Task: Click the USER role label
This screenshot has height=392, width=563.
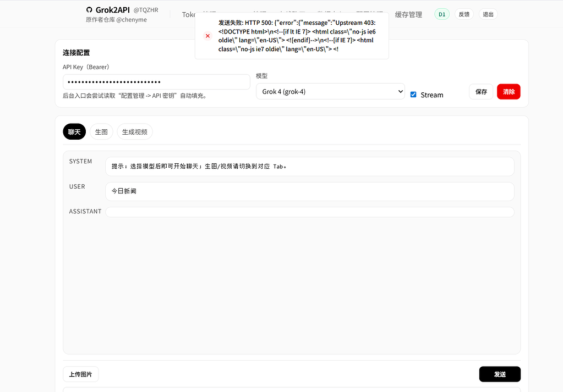Action: pos(77,186)
